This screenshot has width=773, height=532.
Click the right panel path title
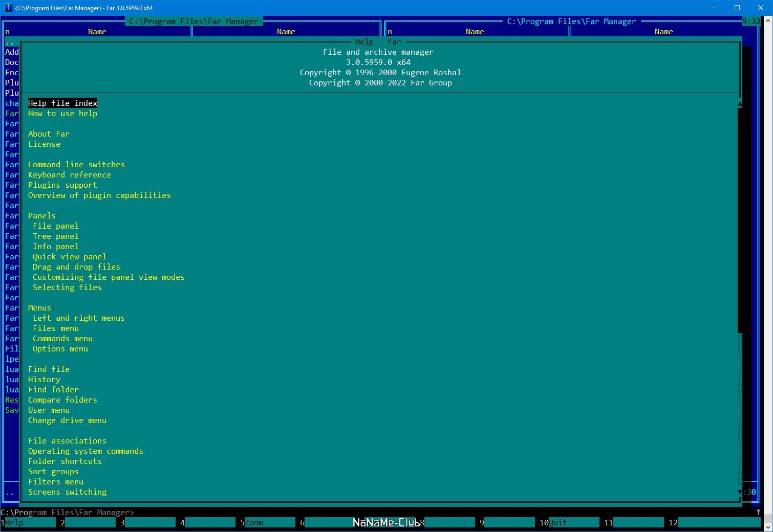click(571, 21)
